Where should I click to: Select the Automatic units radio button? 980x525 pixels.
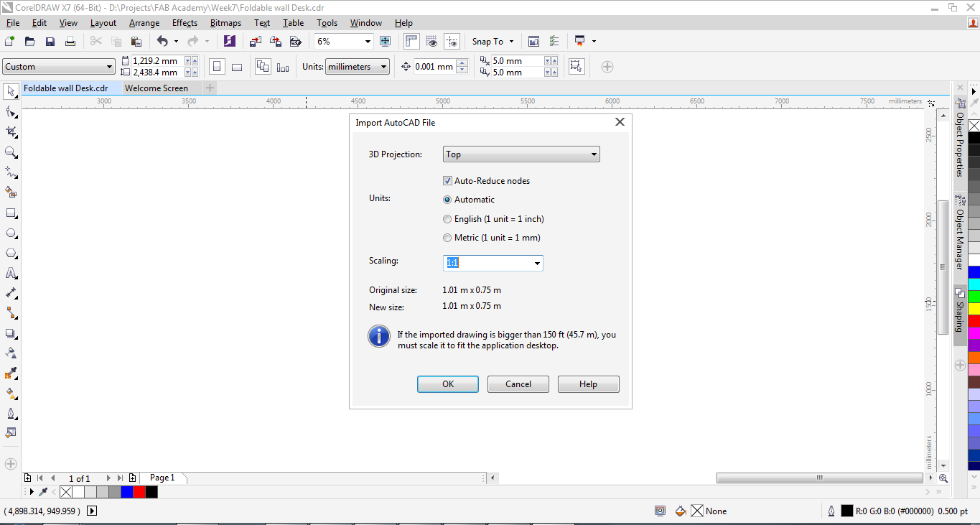(x=447, y=200)
